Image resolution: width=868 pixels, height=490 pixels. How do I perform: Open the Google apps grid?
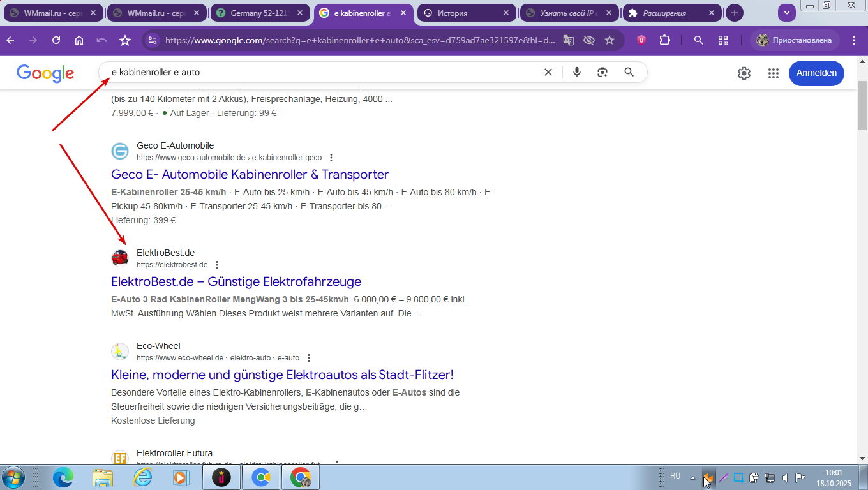[774, 73]
